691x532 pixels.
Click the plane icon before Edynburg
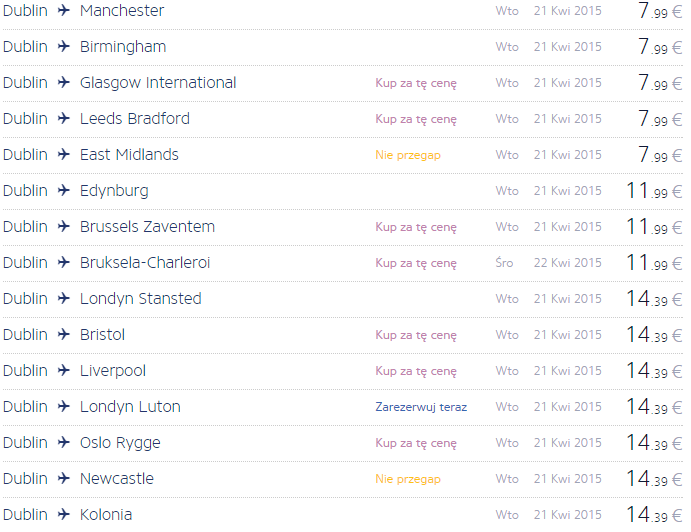tap(64, 190)
